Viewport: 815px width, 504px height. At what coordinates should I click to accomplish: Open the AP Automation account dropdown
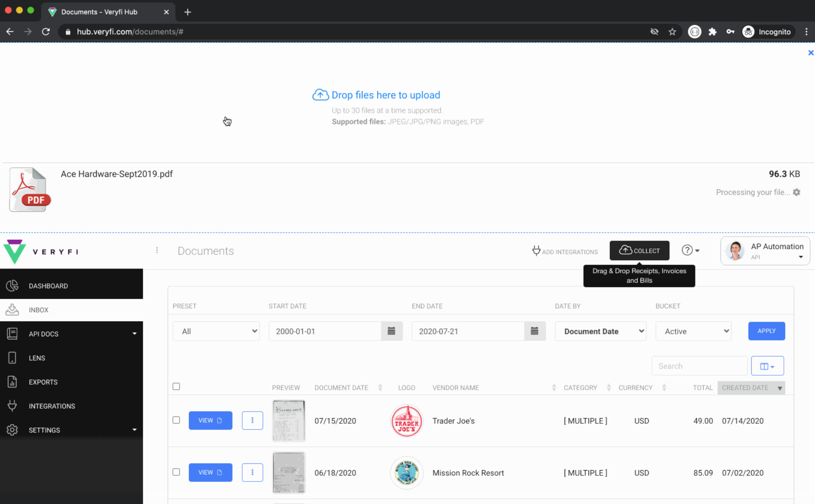click(765, 251)
